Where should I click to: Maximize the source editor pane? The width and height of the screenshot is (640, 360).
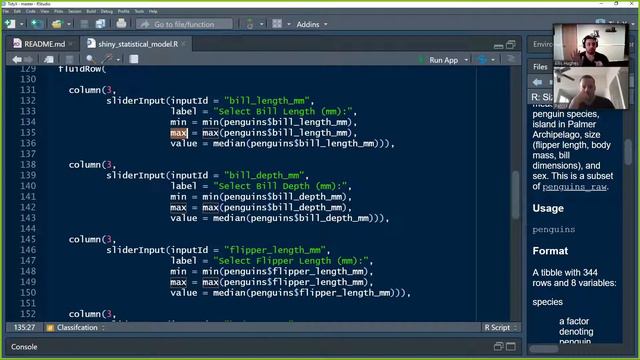pyautogui.click(x=511, y=44)
